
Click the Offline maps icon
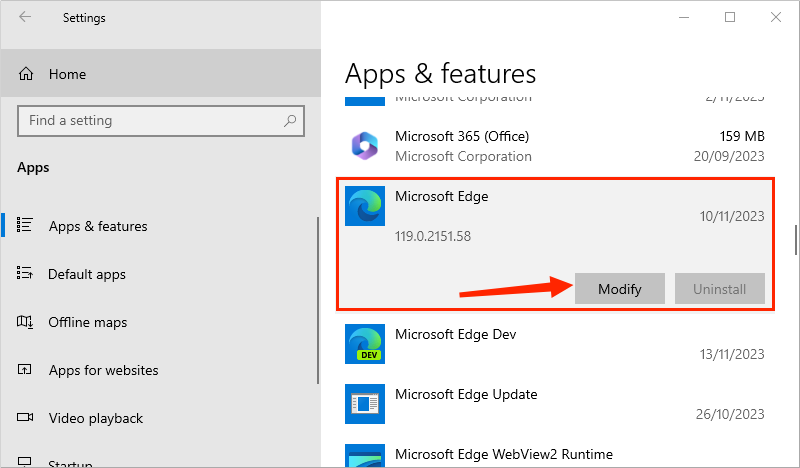click(x=24, y=322)
